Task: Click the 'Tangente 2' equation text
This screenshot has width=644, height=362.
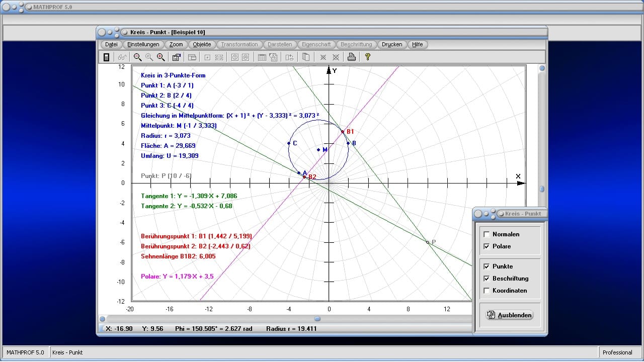Action: tap(187, 206)
